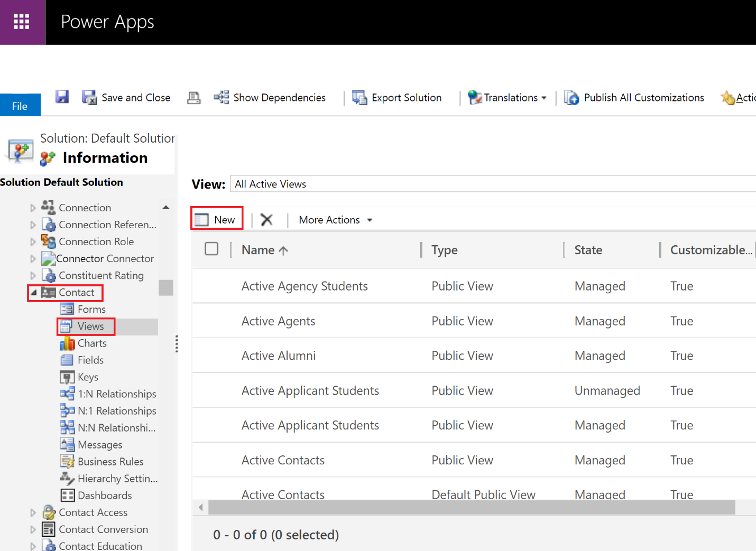Select the Views tree item label
The image size is (756, 551).
click(x=91, y=326)
